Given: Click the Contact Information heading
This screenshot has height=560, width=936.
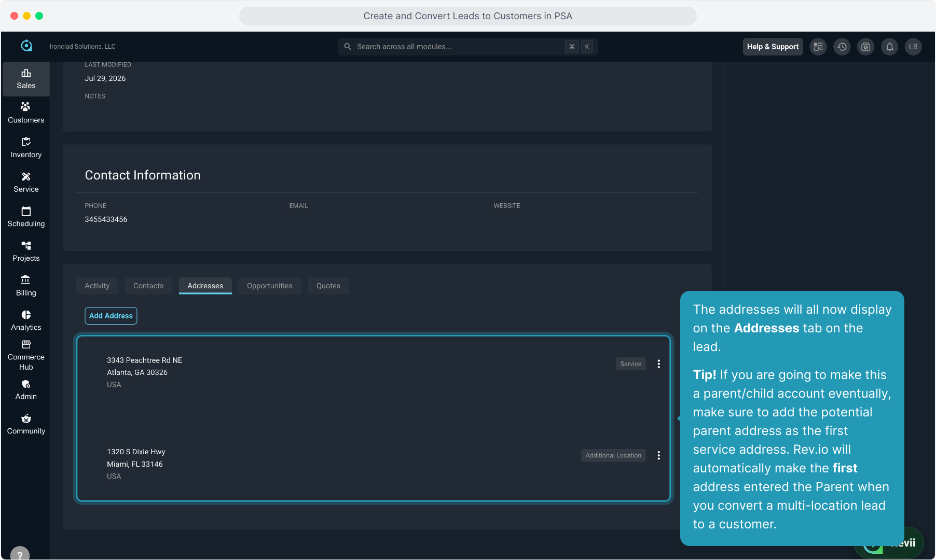Looking at the screenshot, I should 143,175.
